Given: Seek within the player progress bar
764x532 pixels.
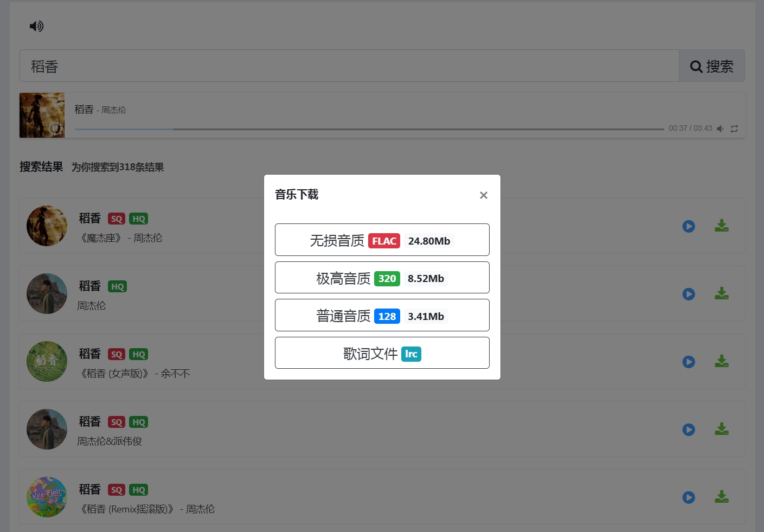Looking at the screenshot, I should pyautogui.click(x=369, y=129).
